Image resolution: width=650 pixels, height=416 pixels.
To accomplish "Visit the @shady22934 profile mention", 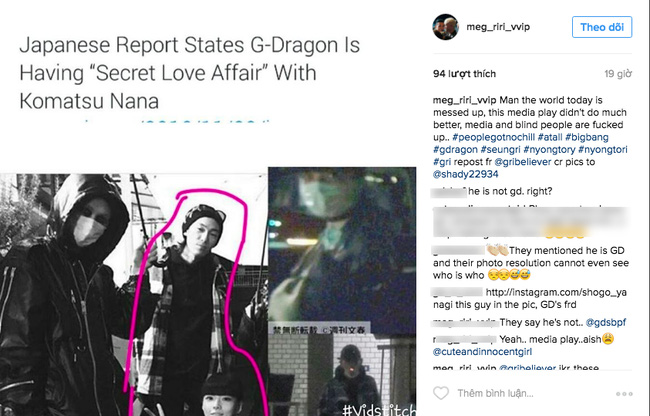I will click(466, 174).
